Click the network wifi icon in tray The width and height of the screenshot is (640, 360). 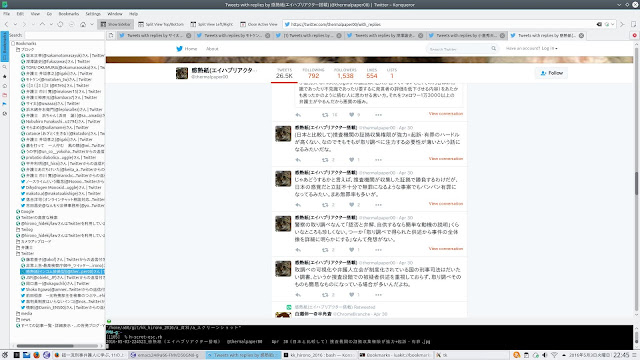point(554,355)
